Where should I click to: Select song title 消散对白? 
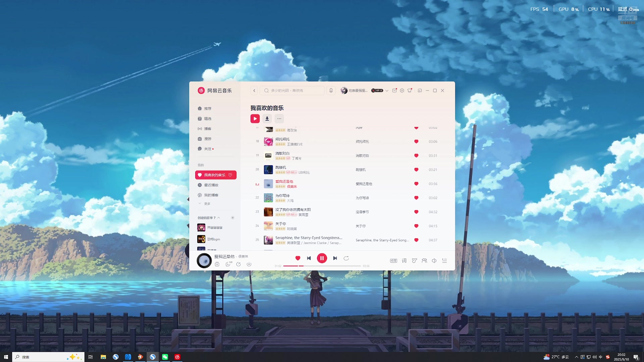(282, 153)
